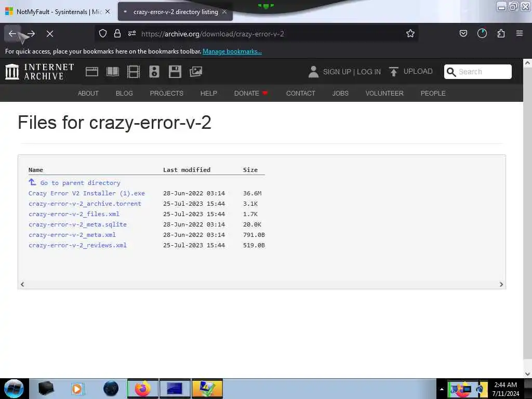The height and width of the screenshot is (399, 532).
Task: Open the PEOPLE nav item
Action: tap(433, 94)
